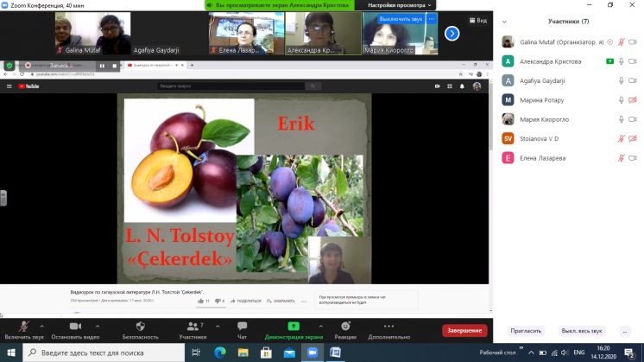The height and width of the screenshot is (362, 644).
Task: Open the Реакции reactions picker
Action: pyautogui.click(x=345, y=330)
